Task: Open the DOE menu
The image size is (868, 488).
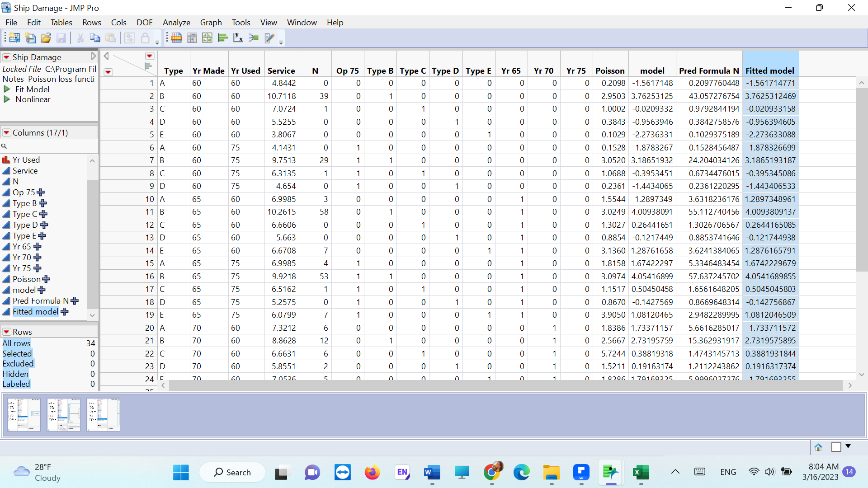Action: pyautogui.click(x=145, y=23)
